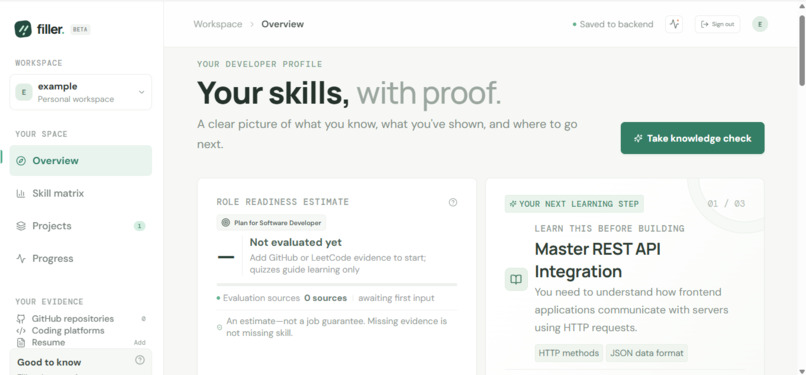Screen dimensions: 806x375
Task: Select the Overview sidebar item
Action: point(81,161)
